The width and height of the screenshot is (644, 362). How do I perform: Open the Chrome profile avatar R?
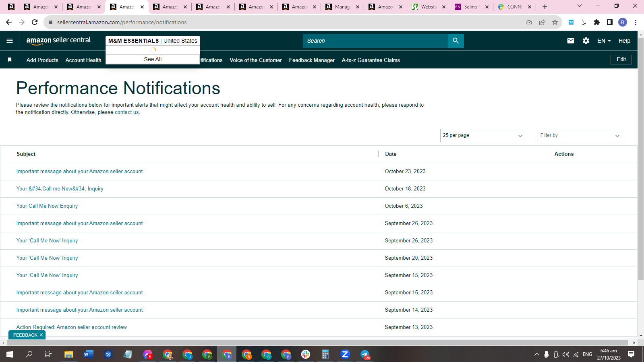(x=623, y=22)
